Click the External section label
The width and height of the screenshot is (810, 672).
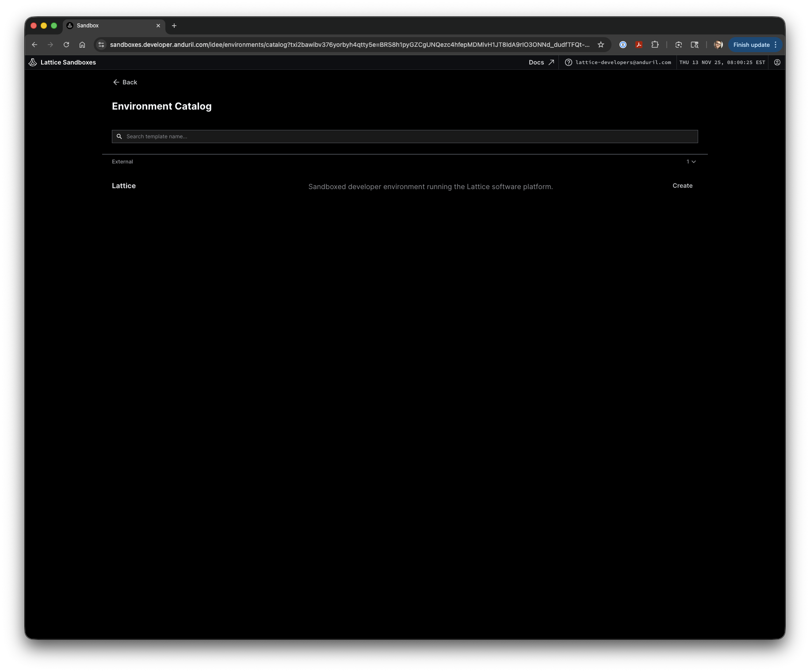pos(122,162)
